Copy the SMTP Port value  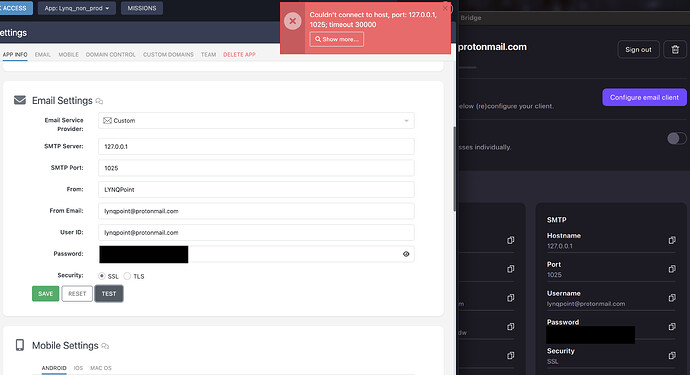pos(672,269)
